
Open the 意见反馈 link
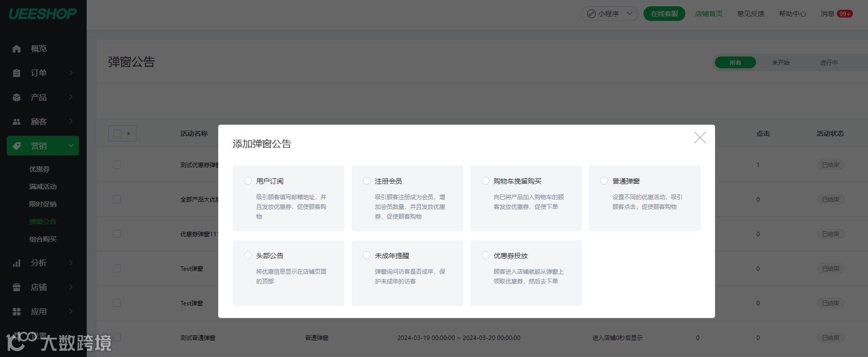(751, 14)
